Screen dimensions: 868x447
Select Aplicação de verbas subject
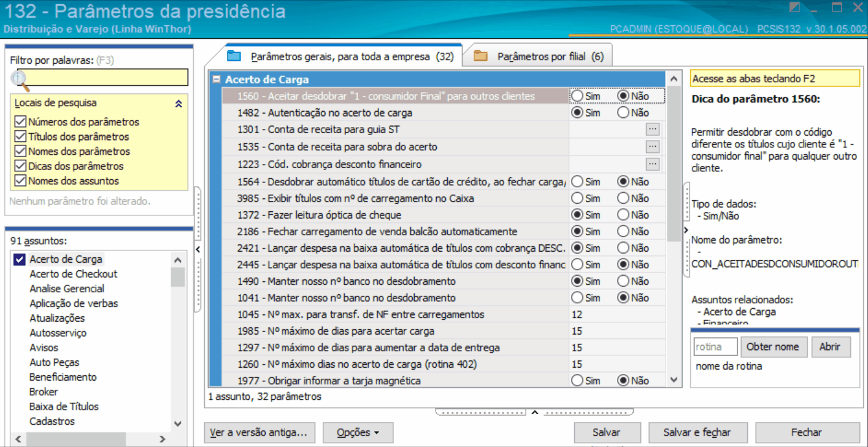[74, 303]
